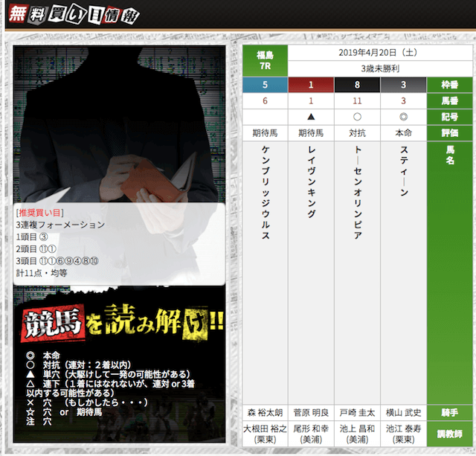Click the 調教師 row header
Screen dimensions: 476x456
pyautogui.click(x=449, y=434)
